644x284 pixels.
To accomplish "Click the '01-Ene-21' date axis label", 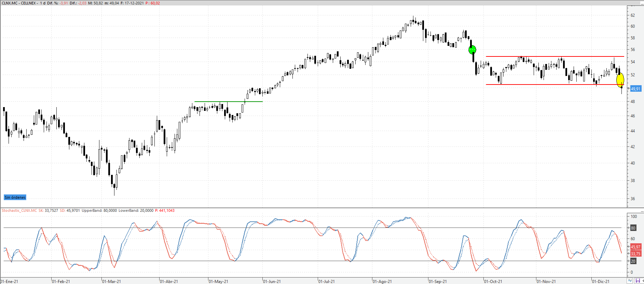I will [10, 282].
